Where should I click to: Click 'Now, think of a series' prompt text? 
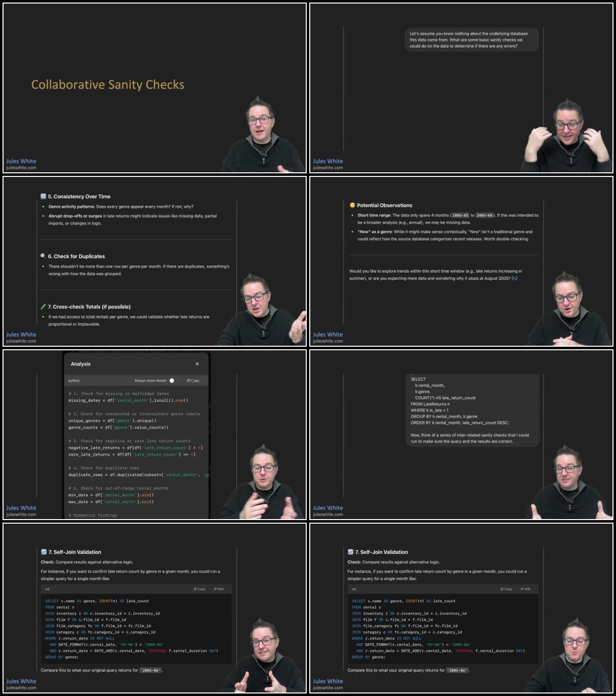tap(469, 438)
